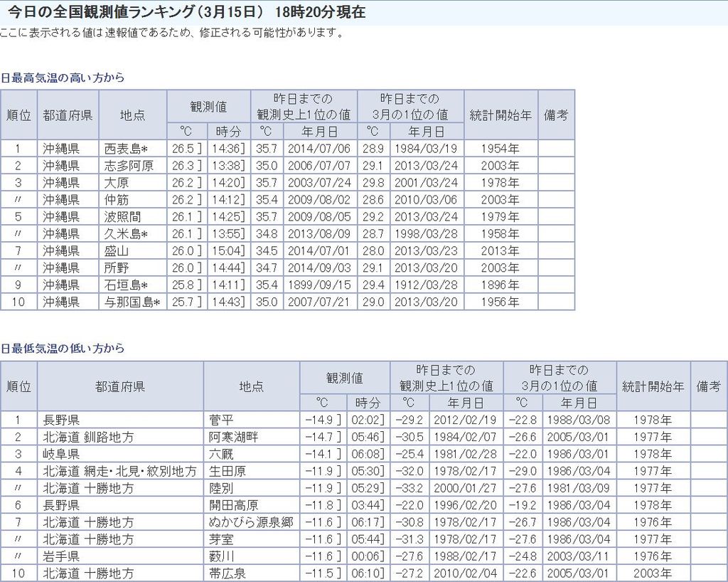Viewport: 728px width, 582px height.
Task: Click the ぬかびら源泉郷 station name
Action: click(250, 522)
